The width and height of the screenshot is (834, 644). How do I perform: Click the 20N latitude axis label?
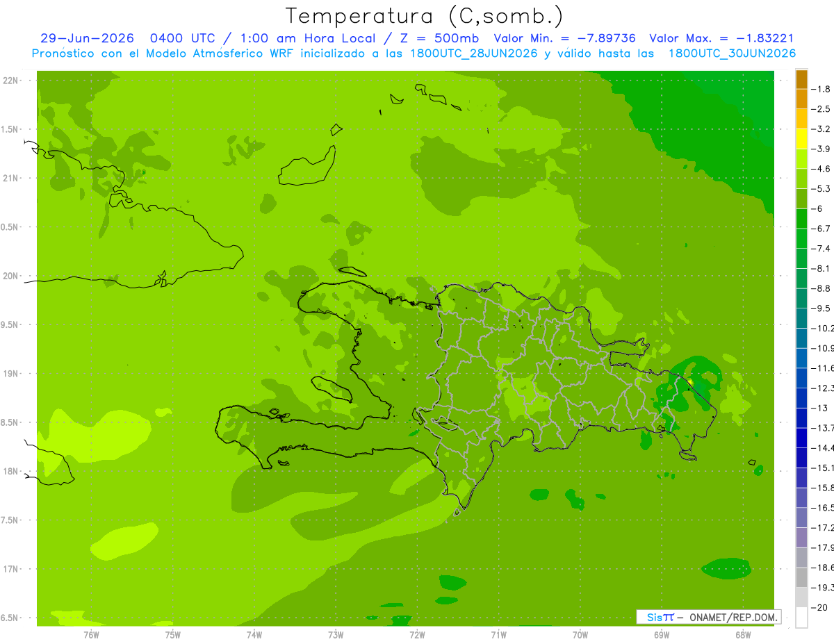11,276
